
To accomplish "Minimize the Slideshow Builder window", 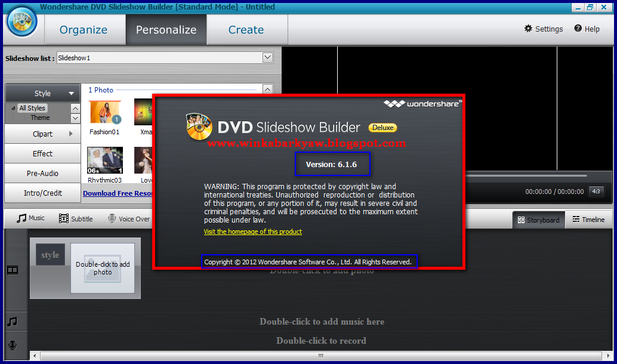I will coord(578,7).
